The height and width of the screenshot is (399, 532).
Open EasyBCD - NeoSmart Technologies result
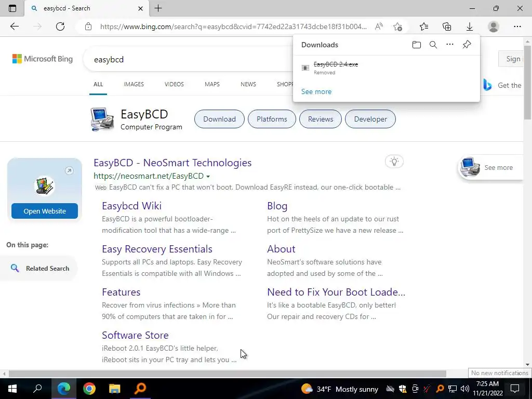click(172, 163)
